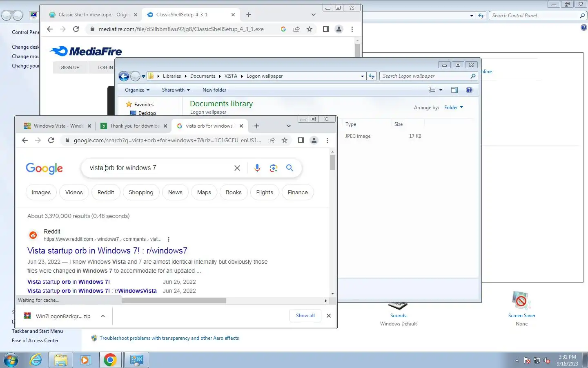Open Windows Explorer taskbar icon
This screenshot has height=368, width=588.
[60, 360]
